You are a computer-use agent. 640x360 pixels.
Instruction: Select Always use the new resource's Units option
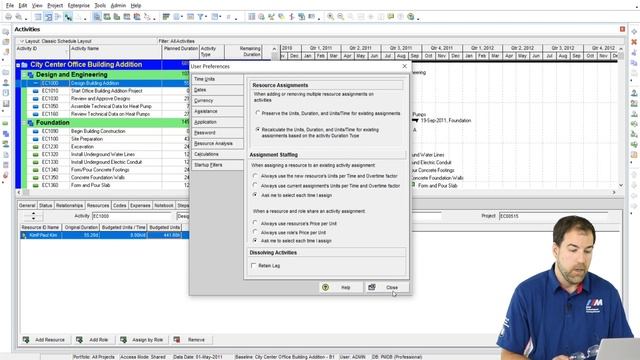pyautogui.click(x=255, y=176)
